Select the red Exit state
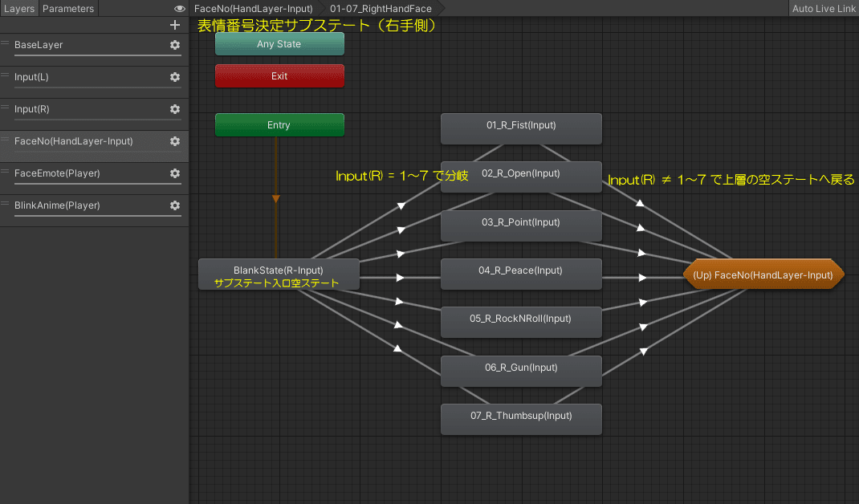Image resolution: width=859 pixels, height=504 pixels. click(279, 75)
